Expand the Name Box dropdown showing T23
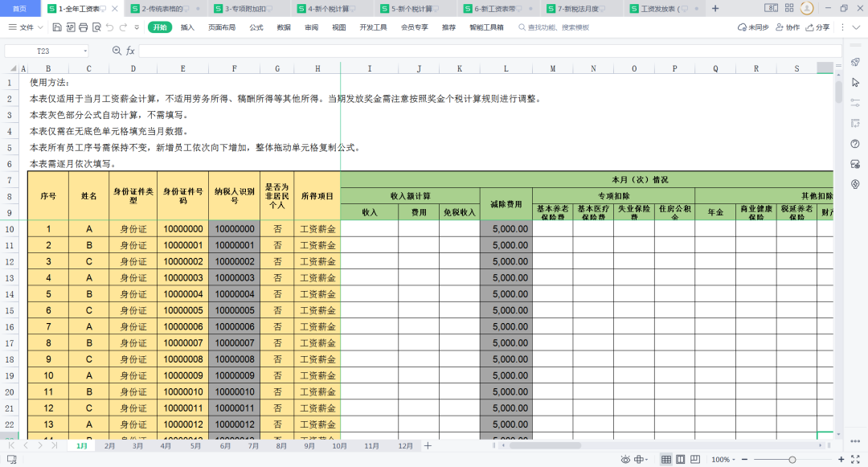 [x=85, y=51]
